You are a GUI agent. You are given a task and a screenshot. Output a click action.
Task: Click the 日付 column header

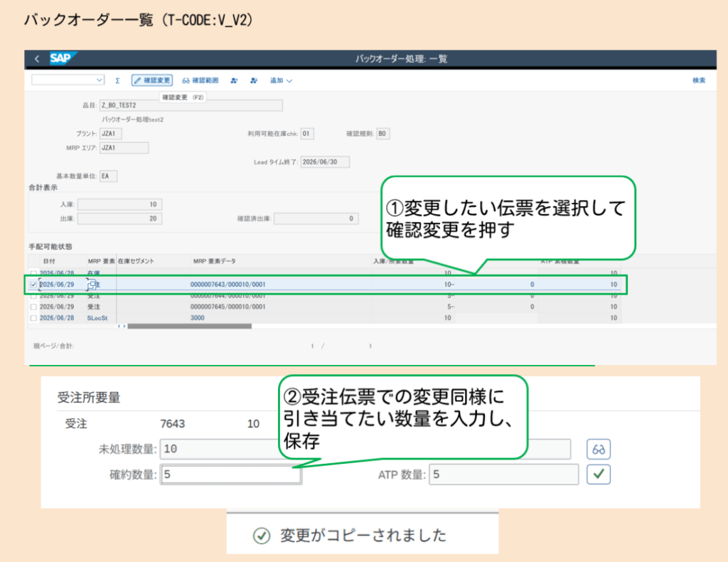tap(49, 262)
